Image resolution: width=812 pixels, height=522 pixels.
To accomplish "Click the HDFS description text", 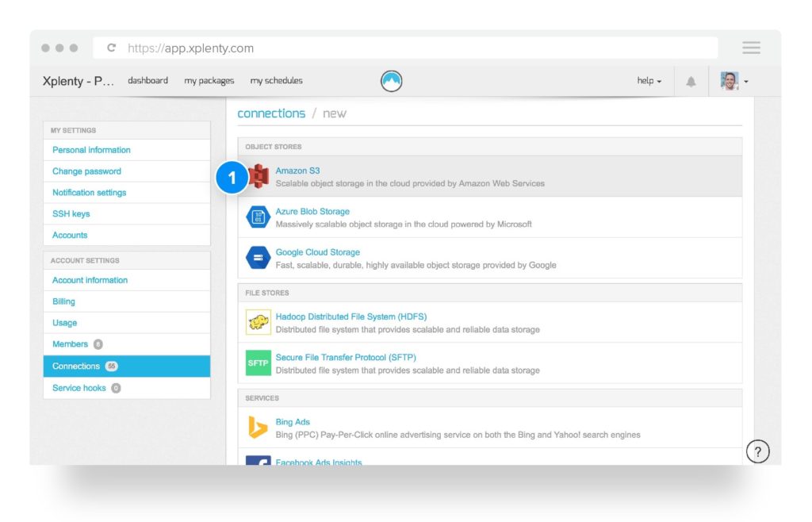I will [408, 329].
